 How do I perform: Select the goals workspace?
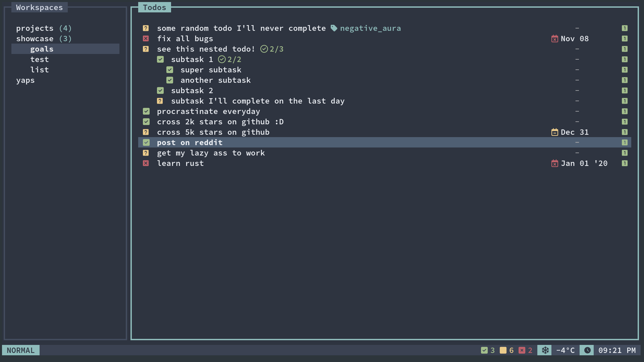[65, 49]
